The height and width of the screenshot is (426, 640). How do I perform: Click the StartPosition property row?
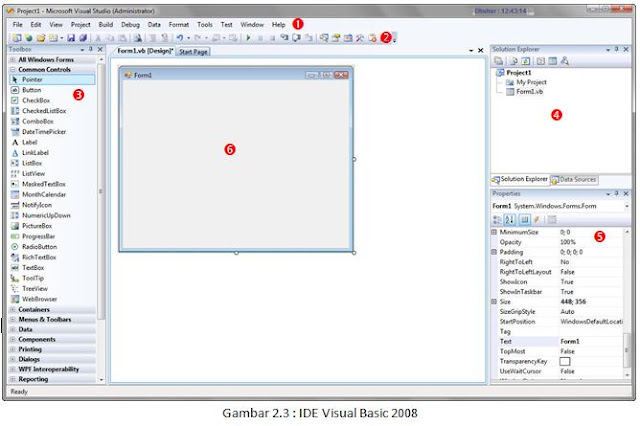coord(557,322)
